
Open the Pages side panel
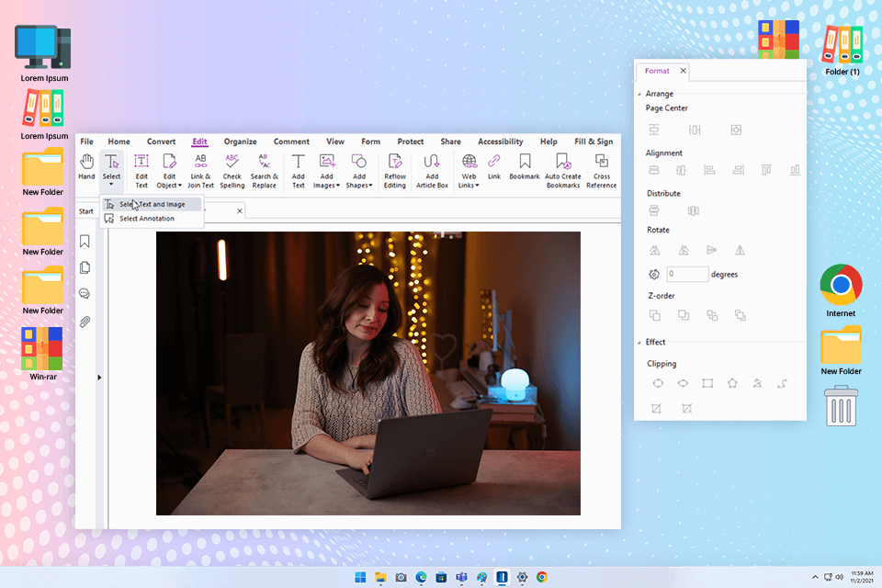pyautogui.click(x=85, y=267)
